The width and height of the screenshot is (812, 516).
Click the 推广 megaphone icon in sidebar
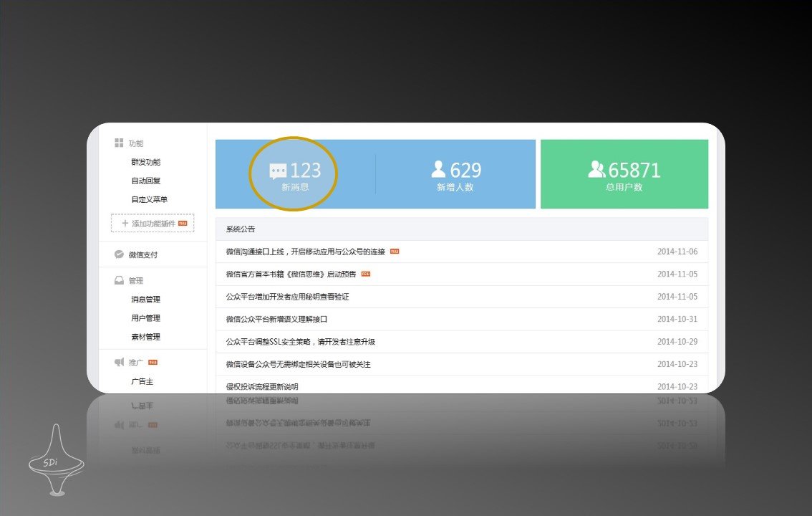click(x=119, y=363)
